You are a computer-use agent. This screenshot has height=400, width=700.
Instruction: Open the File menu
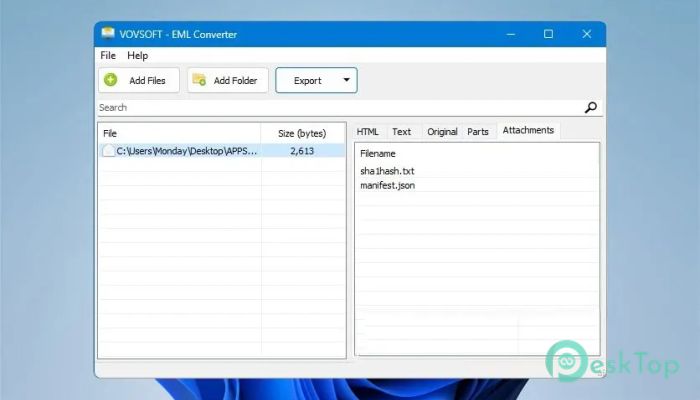click(x=108, y=55)
